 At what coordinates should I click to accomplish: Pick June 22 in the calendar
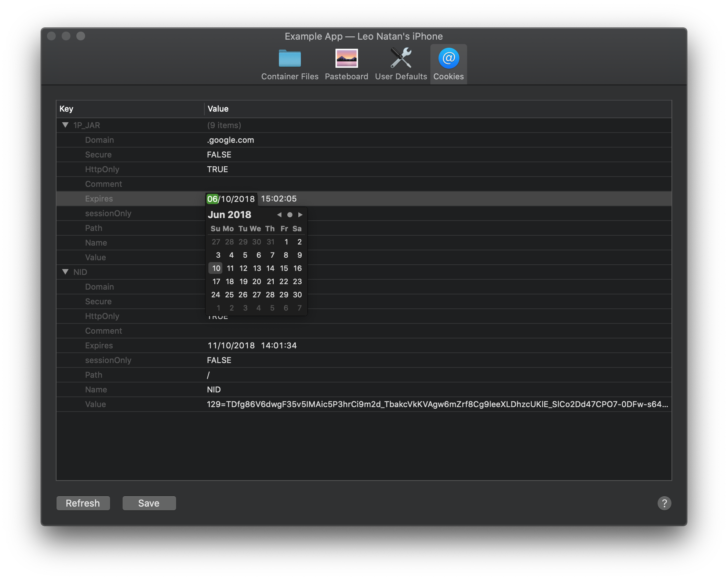click(284, 282)
